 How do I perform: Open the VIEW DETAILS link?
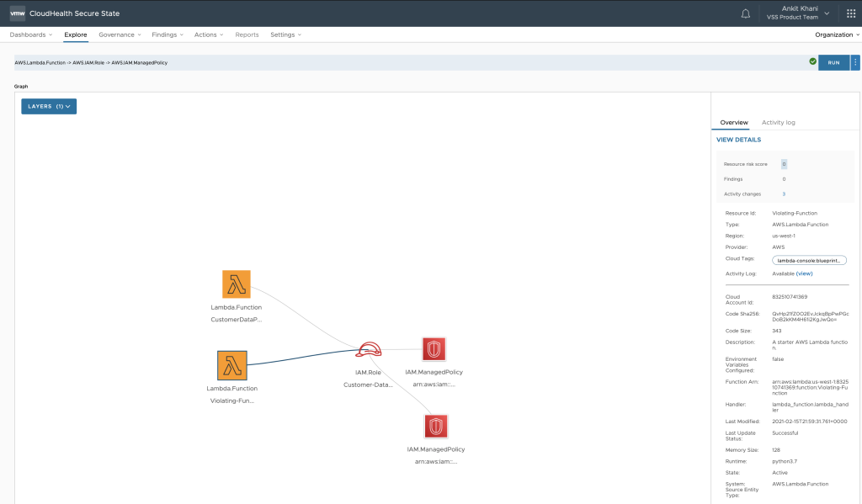pos(738,140)
